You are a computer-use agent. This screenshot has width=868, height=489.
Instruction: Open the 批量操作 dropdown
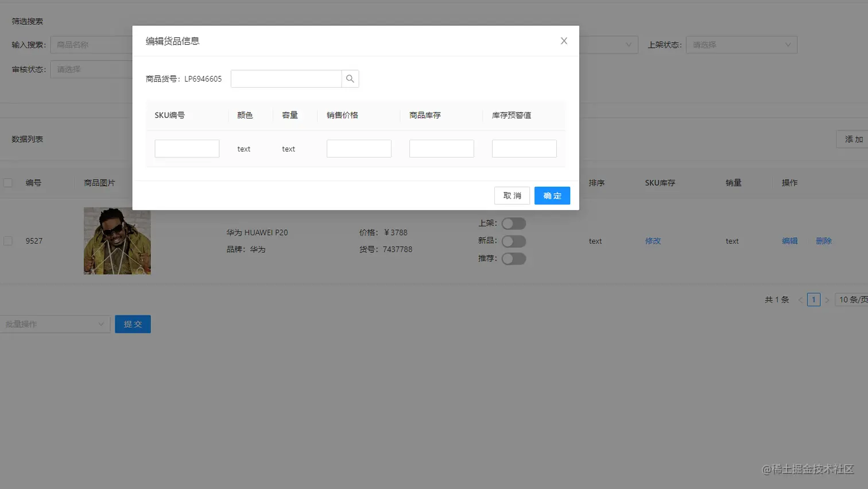55,324
